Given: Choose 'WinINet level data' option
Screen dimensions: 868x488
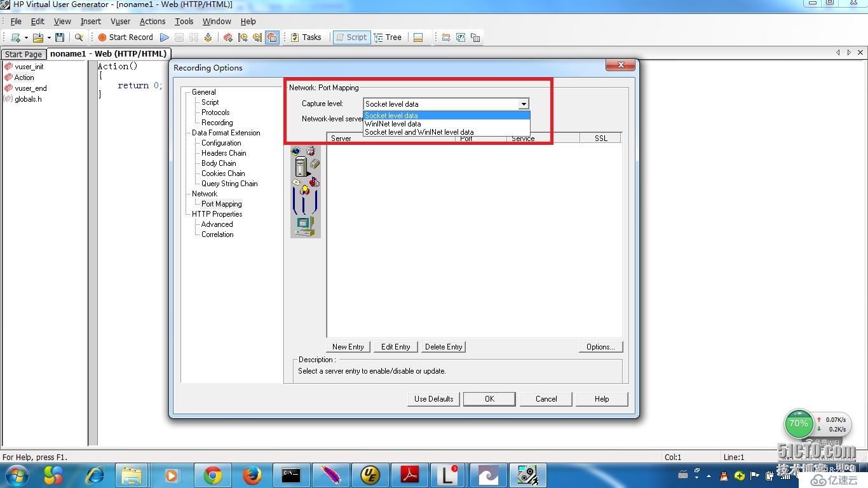Looking at the screenshot, I should click(x=446, y=124).
